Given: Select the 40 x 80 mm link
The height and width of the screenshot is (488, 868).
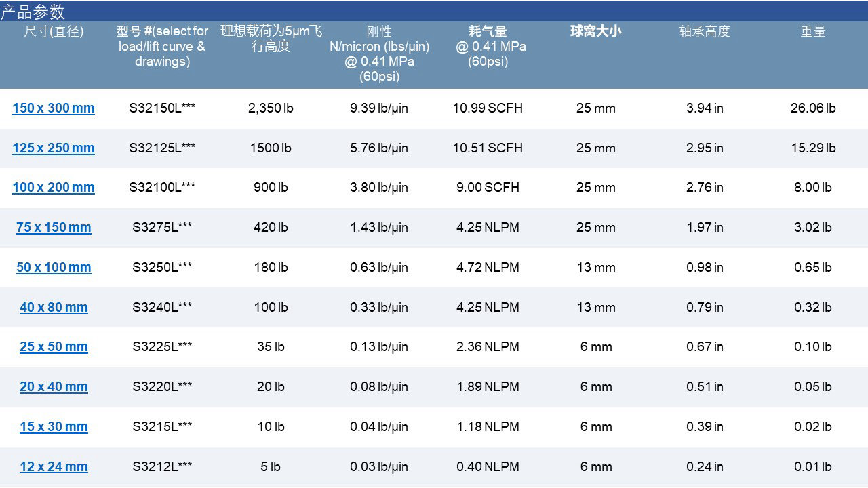Looking at the screenshot, I should click(x=54, y=308).
